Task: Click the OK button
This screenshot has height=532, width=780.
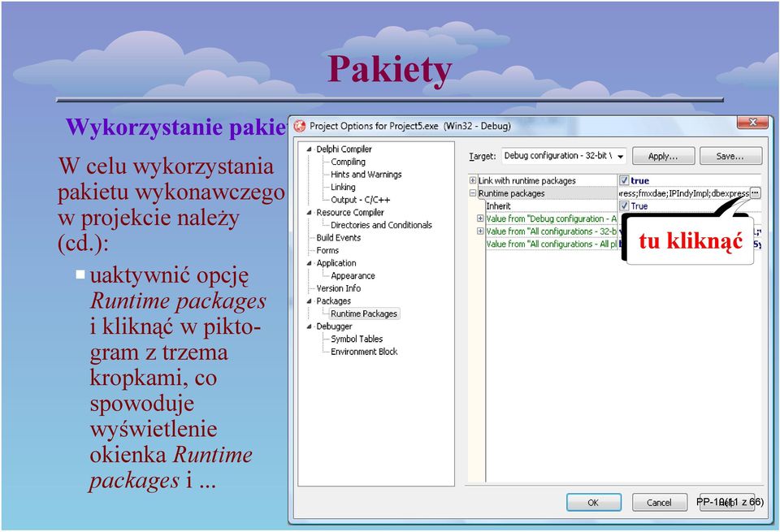Action: (593, 503)
